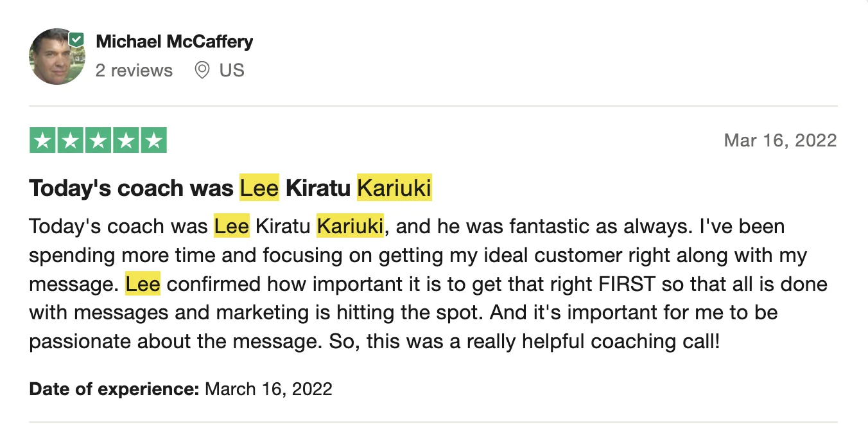Open the review title 'Today's coach was Lee Kiratu Kariuki'
The image size is (868, 424).
click(230, 188)
